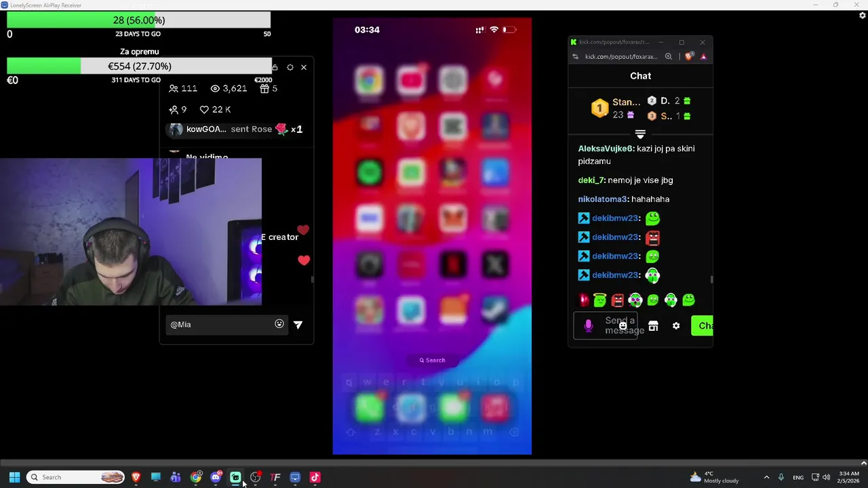Image resolution: width=868 pixels, height=488 pixels.
Task: Open emoji picker in TikTok message box
Action: (279, 324)
